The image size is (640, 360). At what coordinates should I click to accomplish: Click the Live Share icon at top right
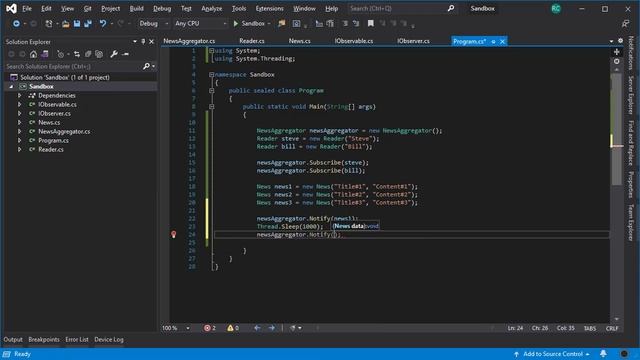pos(625,24)
